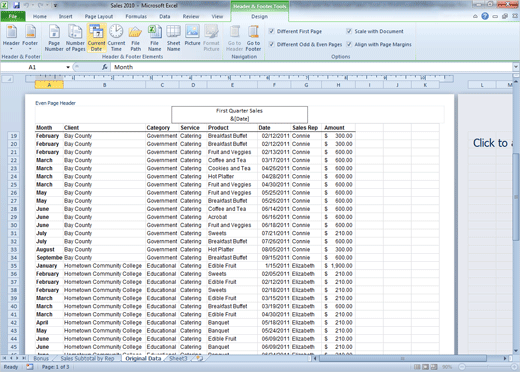Viewport: 520px width, 372px height.
Task: Insert File Path element
Action: click(x=135, y=38)
